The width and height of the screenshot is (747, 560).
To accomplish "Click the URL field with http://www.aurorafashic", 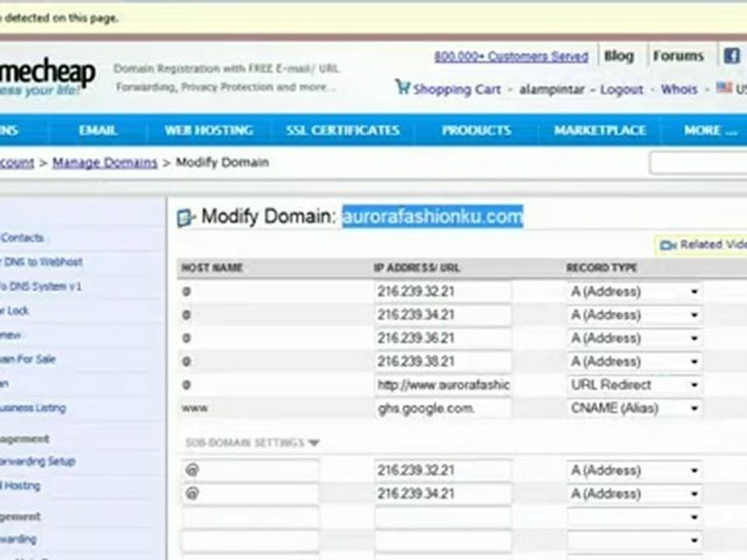I will coord(443,385).
